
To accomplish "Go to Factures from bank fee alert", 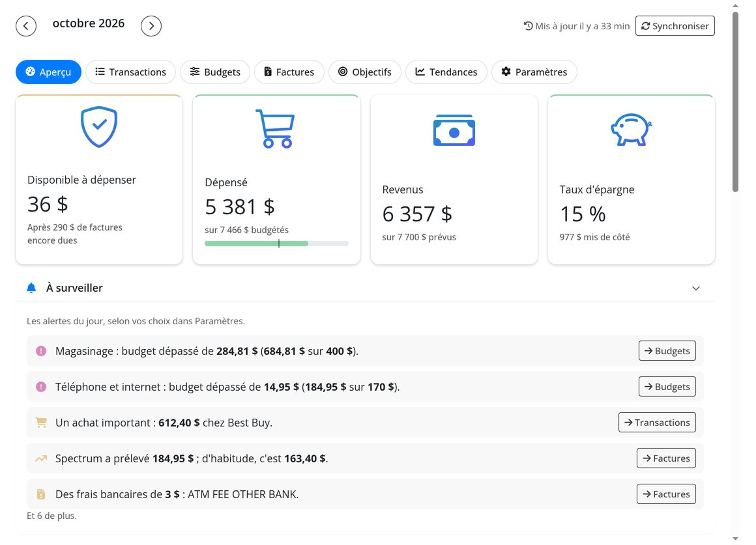I will (666, 494).
